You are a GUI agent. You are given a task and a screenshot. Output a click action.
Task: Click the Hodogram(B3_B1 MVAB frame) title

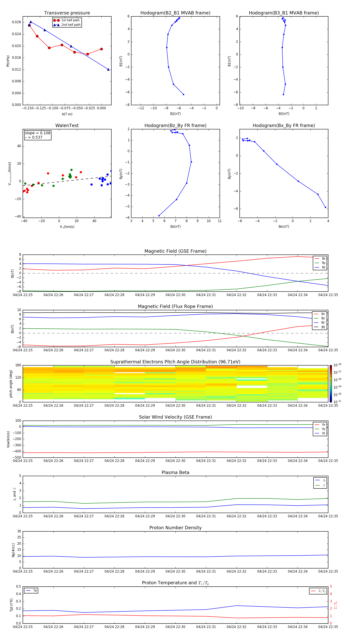pos(284,13)
